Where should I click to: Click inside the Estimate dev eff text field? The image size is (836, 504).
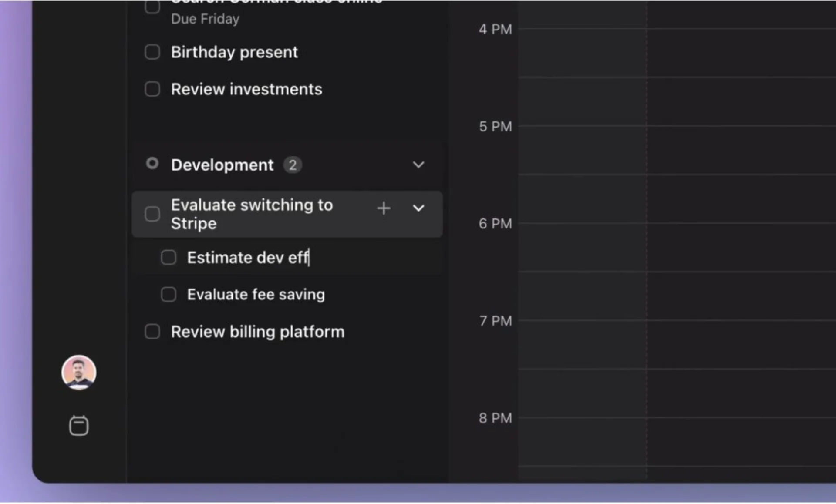[248, 257]
